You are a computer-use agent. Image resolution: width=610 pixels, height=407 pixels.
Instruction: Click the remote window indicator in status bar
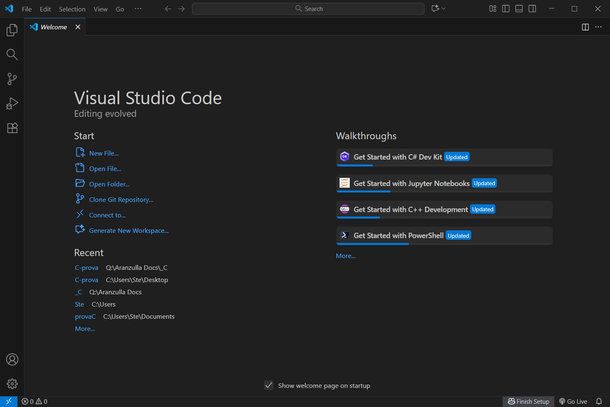9,401
